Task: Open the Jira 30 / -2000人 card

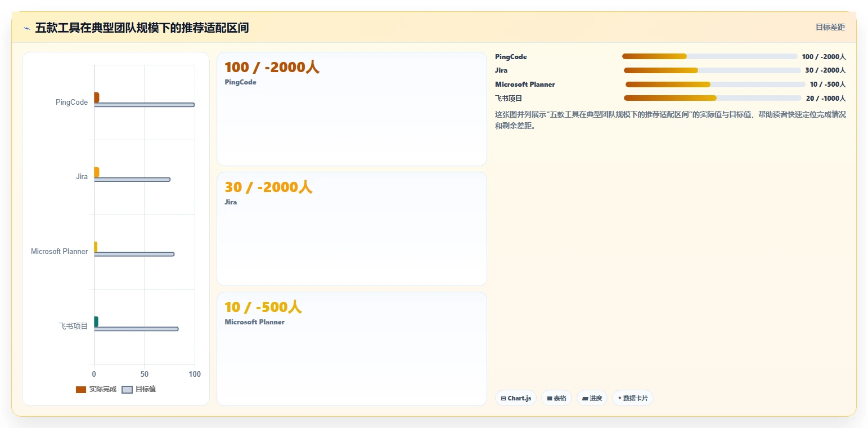Action: click(352, 229)
